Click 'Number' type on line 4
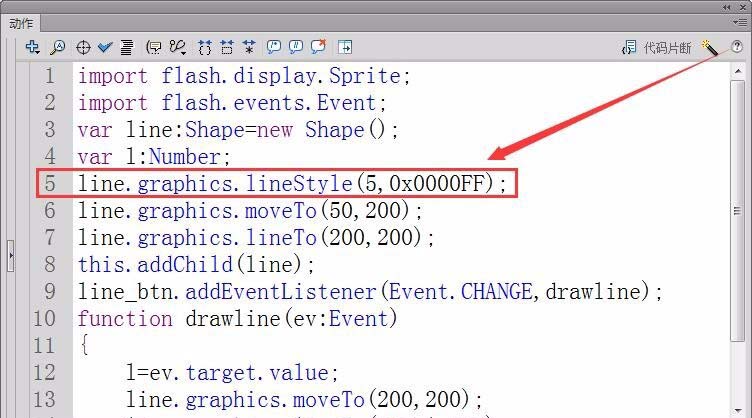Viewport: 752px width, 418px height. [185, 157]
